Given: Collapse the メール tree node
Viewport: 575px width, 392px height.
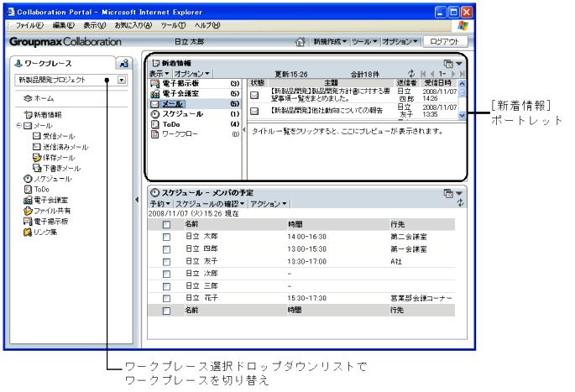Looking at the screenshot, I should point(18,125).
